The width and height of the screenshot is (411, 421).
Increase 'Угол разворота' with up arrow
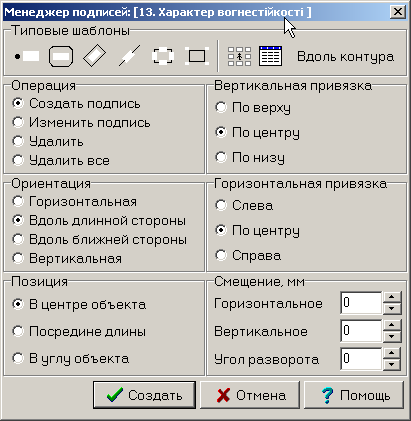click(x=392, y=353)
